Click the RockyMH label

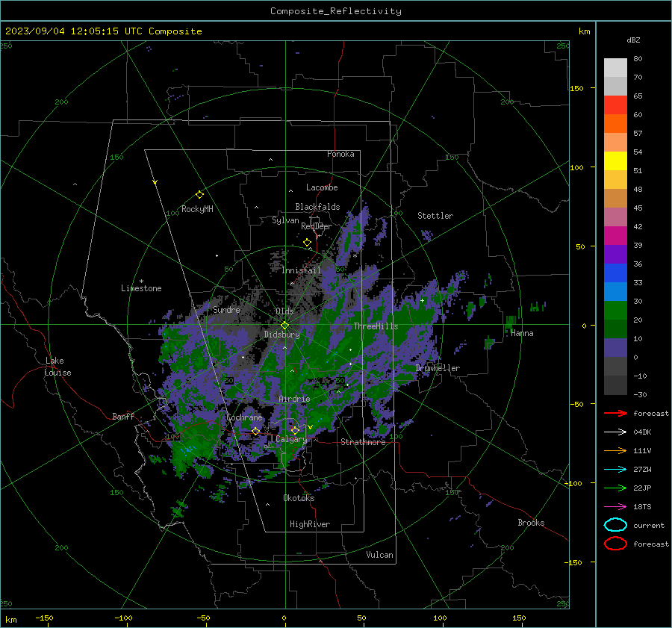point(197,209)
